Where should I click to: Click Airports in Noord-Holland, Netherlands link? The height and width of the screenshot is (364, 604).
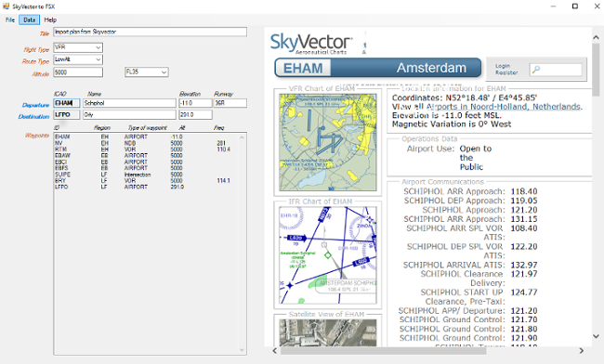(x=504, y=107)
